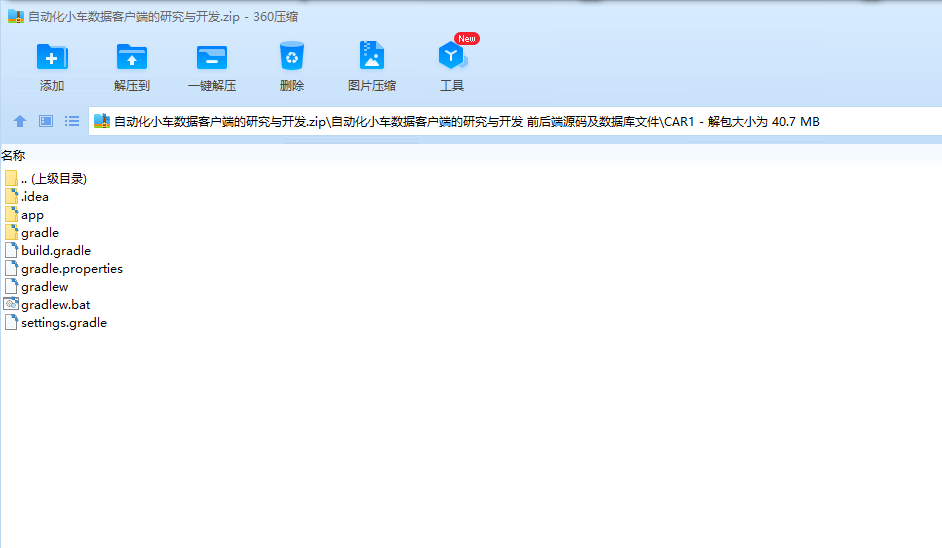Click the settings.gradle file icon
Image resolution: width=942 pixels, height=548 pixels.
11,323
